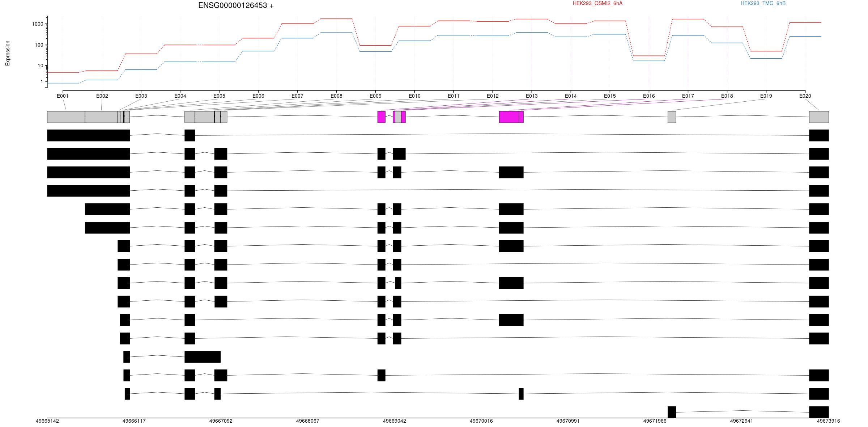The height and width of the screenshot is (427, 868).
Task: Click the E001 exon label
Action: [63, 96]
